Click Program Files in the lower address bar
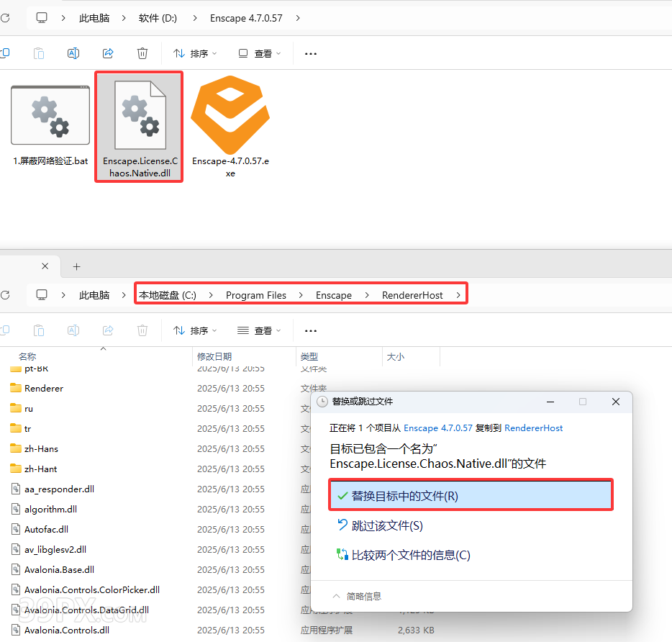Viewport: 672px width, 642px height. (255, 295)
